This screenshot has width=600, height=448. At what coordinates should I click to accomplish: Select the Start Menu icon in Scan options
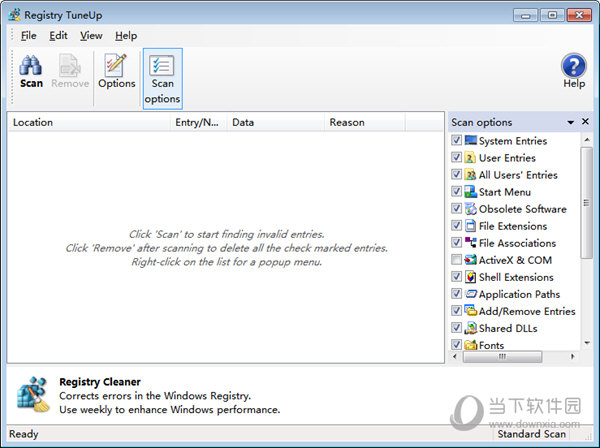coord(470,192)
